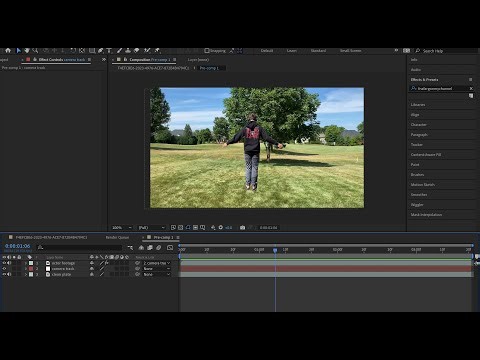Image resolution: width=480 pixels, height=360 pixels.
Task: Toggle the transparency grid icon in viewer
Action: 180,227
